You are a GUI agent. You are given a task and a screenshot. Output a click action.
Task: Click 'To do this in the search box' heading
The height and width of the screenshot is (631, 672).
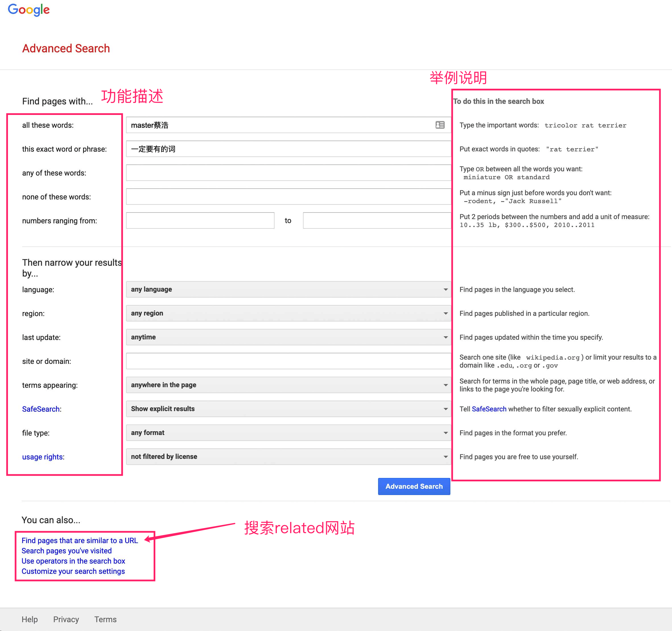pos(498,101)
